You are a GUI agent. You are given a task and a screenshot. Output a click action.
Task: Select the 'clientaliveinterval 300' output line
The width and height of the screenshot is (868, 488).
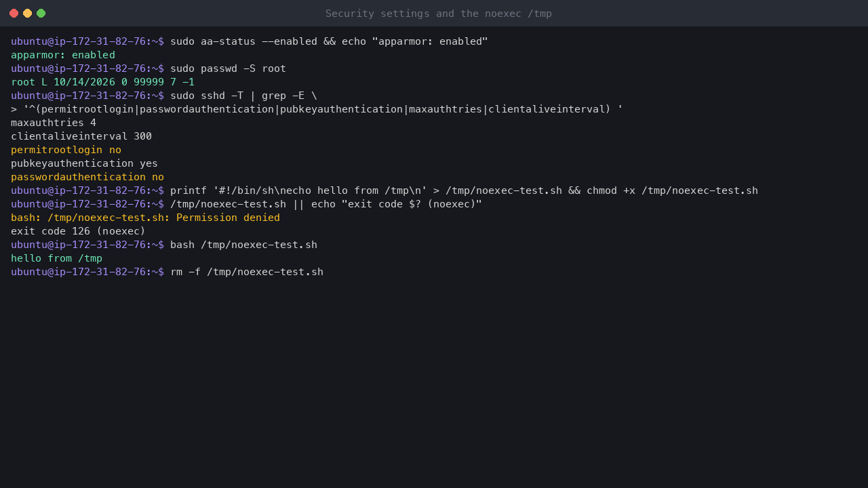pyautogui.click(x=81, y=136)
